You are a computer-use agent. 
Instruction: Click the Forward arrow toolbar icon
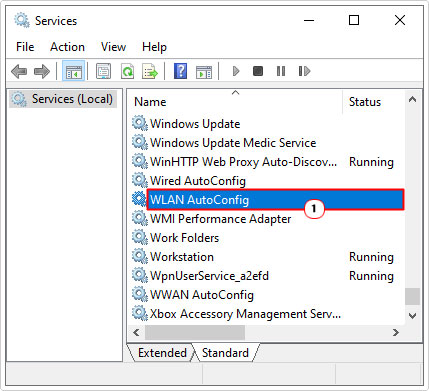(42, 71)
